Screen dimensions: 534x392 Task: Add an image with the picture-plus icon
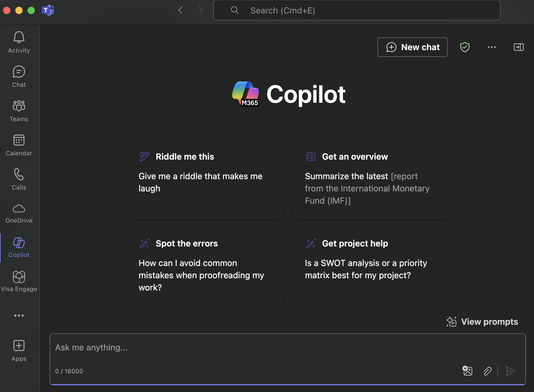pyautogui.click(x=467, y=371)
